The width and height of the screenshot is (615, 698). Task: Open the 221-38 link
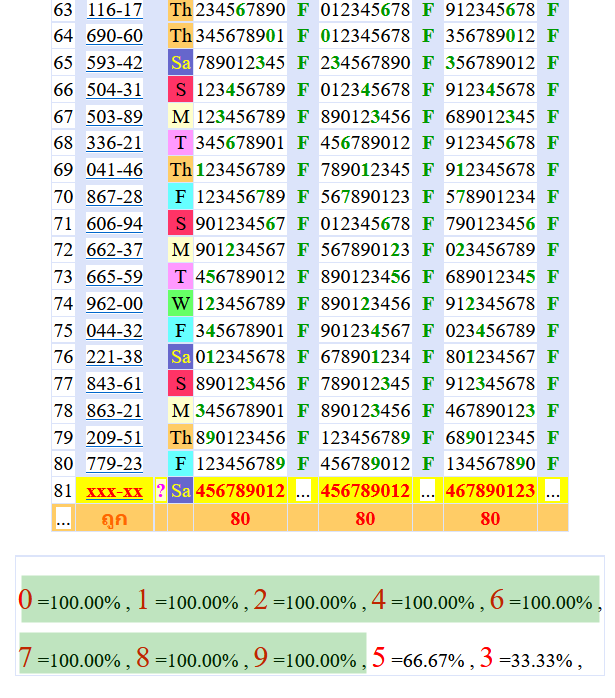tap(114, 357)
